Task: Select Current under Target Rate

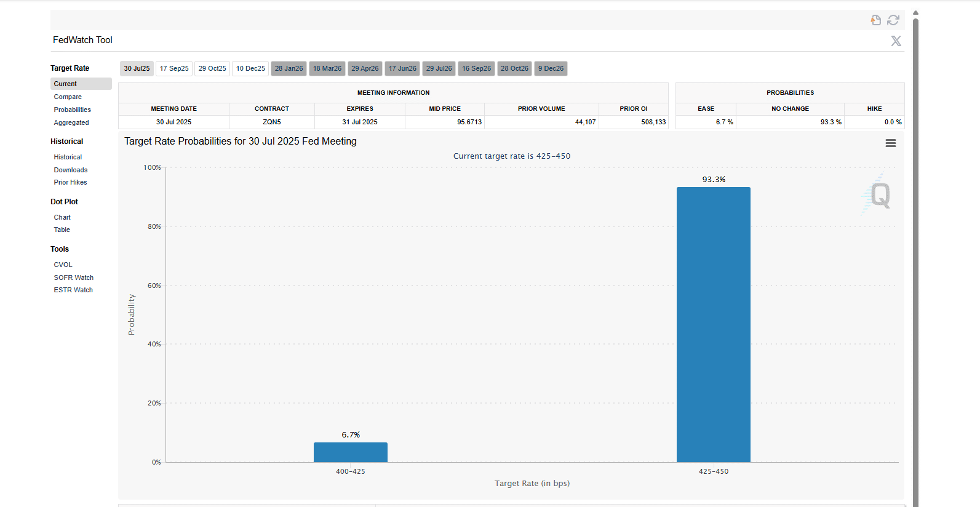Action: [81, 84]
